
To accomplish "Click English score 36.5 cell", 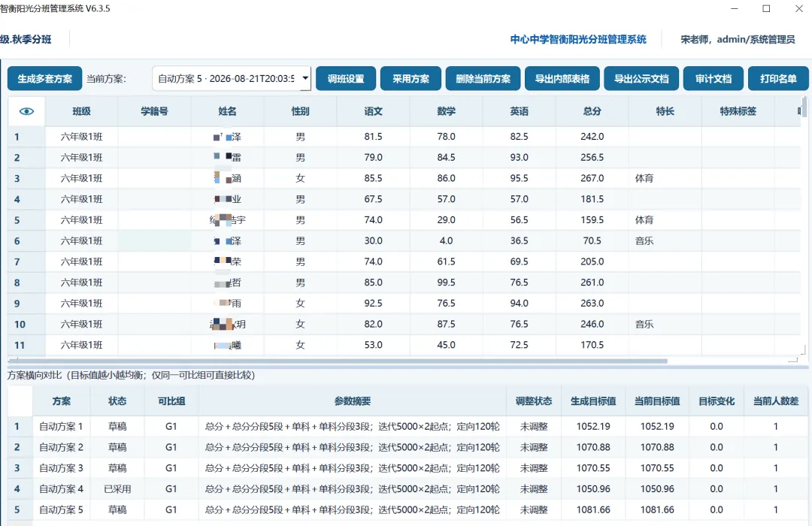I will point(519,240).
